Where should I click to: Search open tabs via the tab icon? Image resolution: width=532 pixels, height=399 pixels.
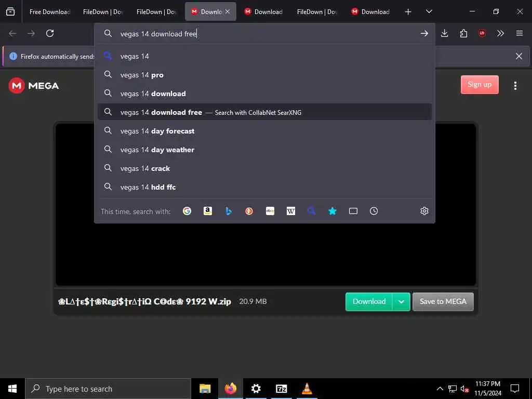point(353,211)
